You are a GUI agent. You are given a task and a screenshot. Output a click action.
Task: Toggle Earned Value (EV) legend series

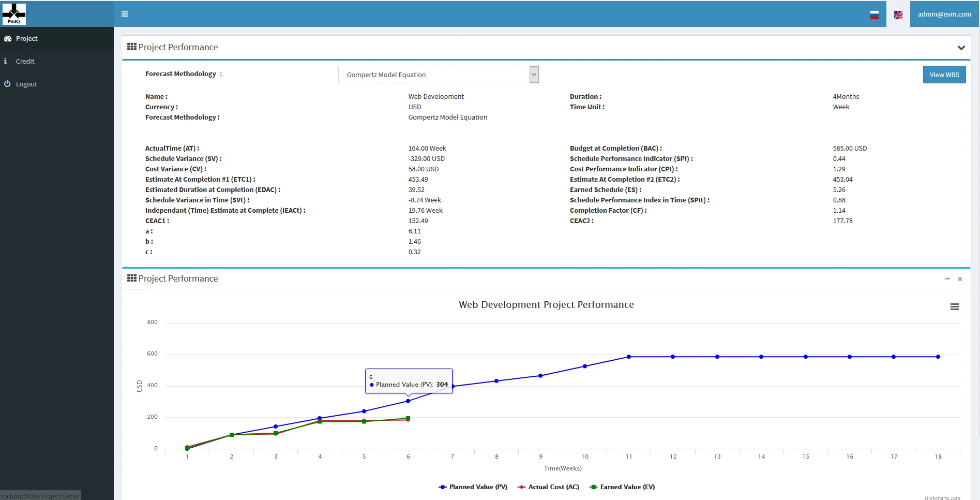[x=622, y=487]
